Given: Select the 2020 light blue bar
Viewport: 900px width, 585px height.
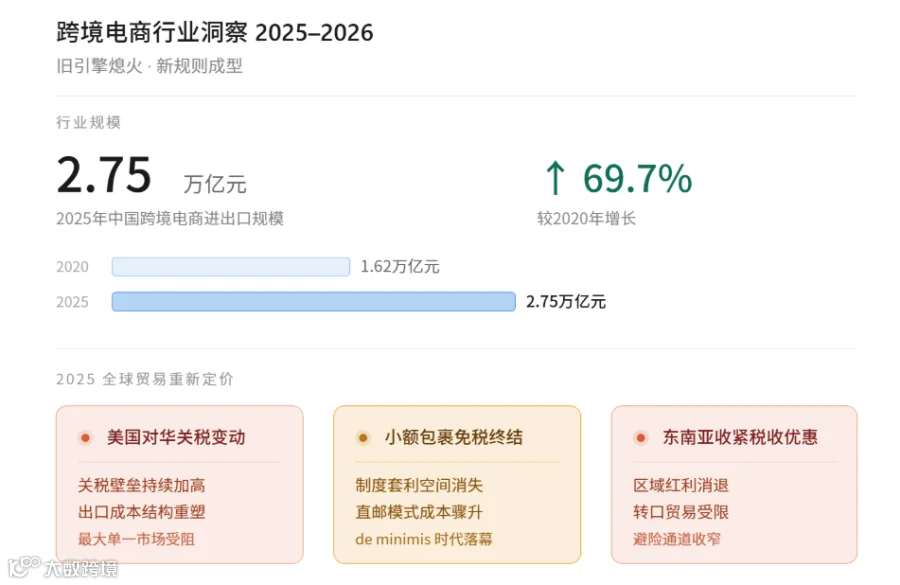Looking at the screenshot, I should [231, 267].
